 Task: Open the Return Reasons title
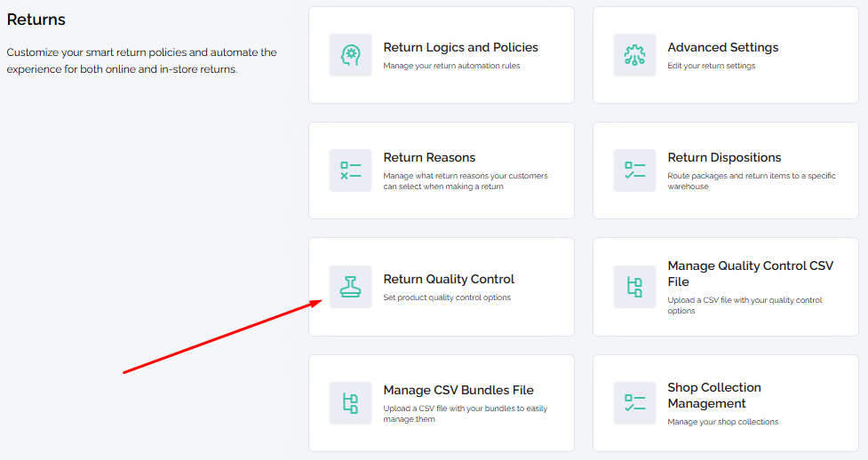(x=429, y=158)
